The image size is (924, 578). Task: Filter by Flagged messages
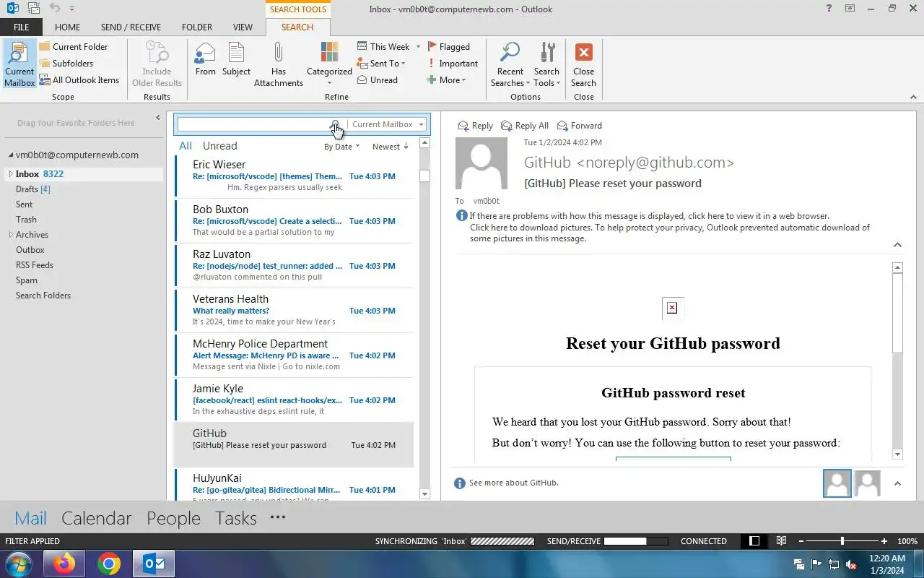click(448, 46)
